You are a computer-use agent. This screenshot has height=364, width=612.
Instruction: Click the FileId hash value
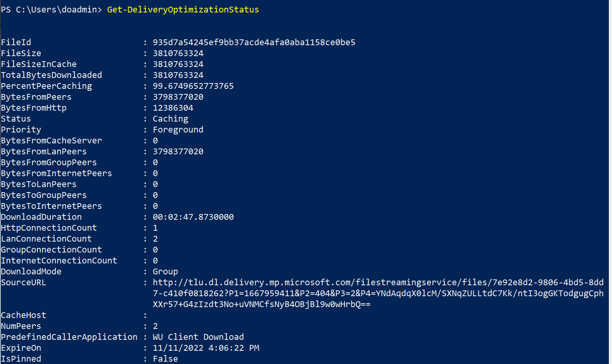tap(254, 42)
